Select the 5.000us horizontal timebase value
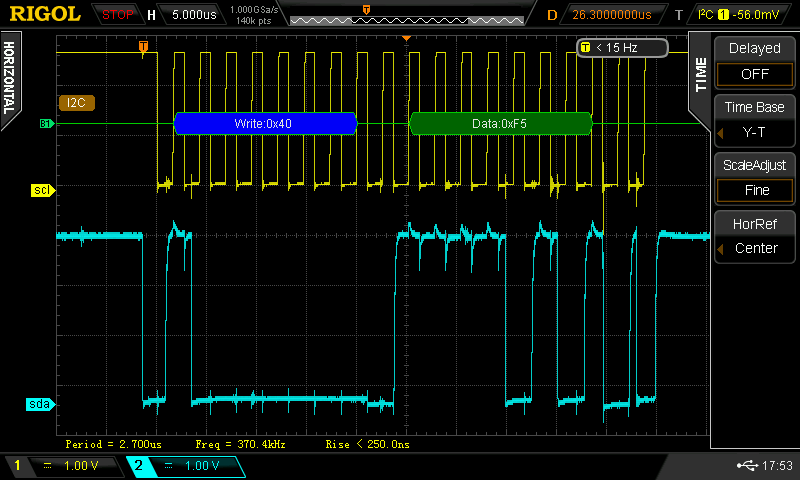Screen dimensions: 800x480 pyautogui.click(x=194, y=15)
